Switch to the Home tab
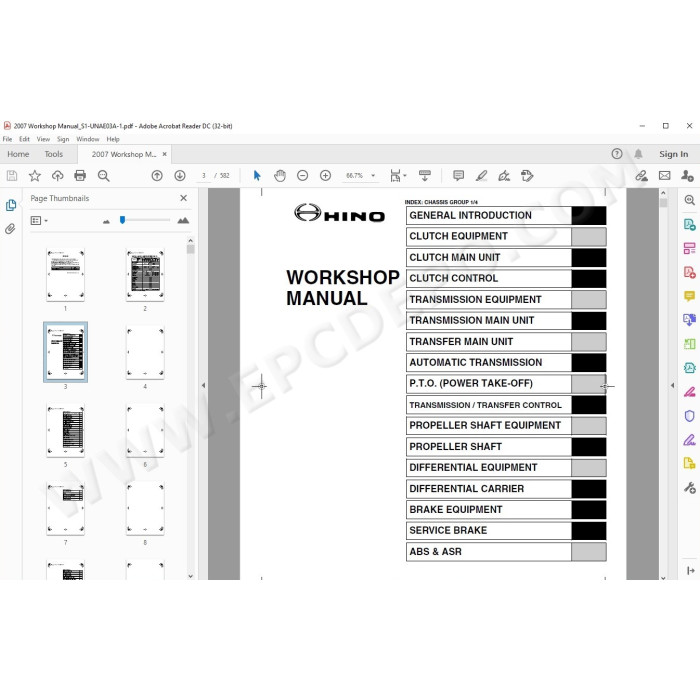This screenshot has width=700, height=700. click(18, 154)
